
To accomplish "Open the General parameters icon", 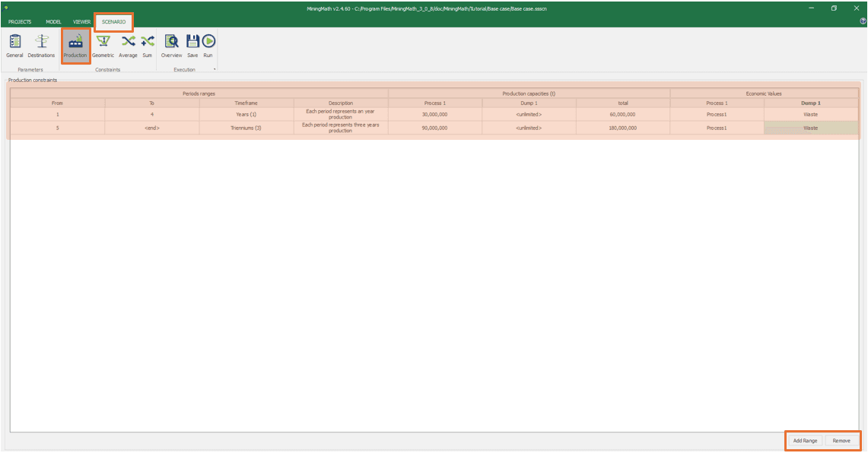I will pyautogui.click(x=14, y=45).
